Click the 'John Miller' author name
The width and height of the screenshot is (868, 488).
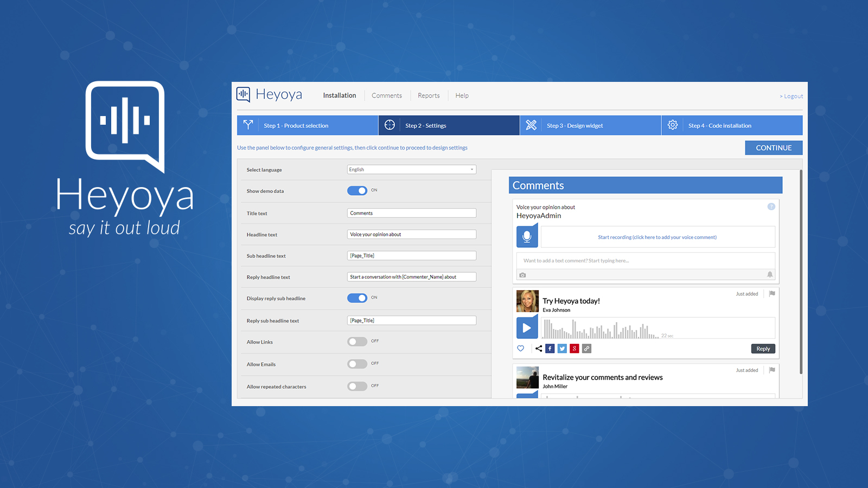pyautogui.click(x=555, y=387)
